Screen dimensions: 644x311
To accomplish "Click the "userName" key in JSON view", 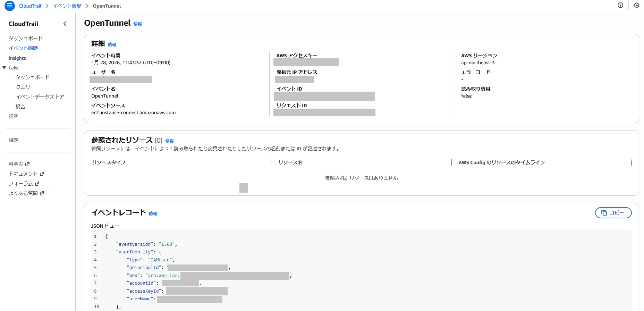I will [140, 299].
